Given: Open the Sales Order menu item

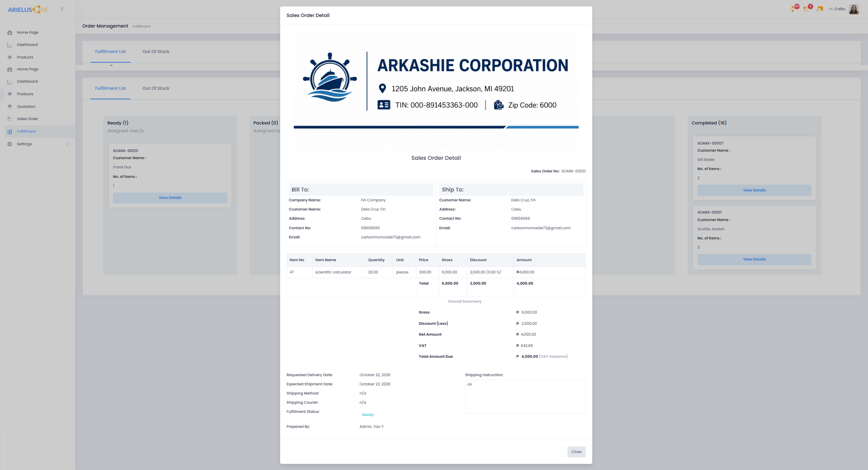Looking at the screenshot, I should (28, 119).
